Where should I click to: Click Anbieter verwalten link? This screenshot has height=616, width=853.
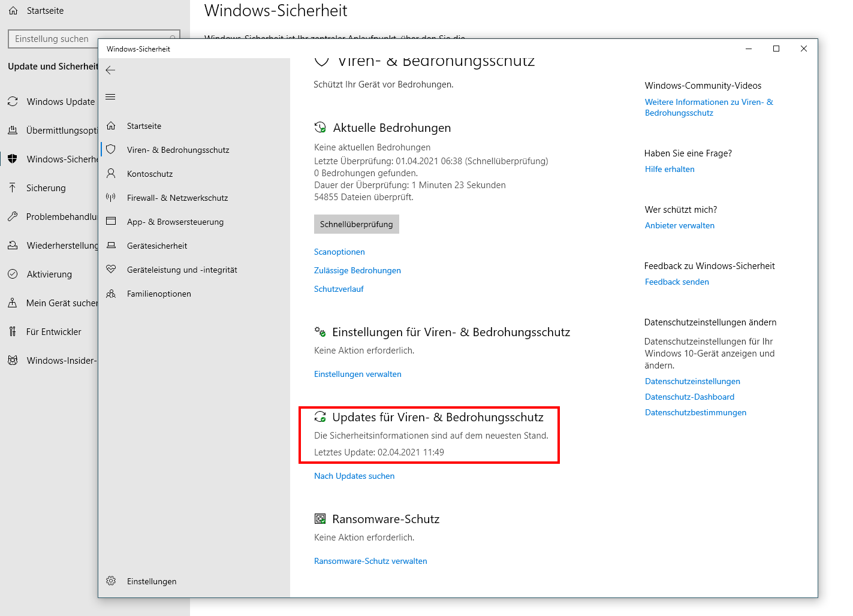click(x=680, y=225)
